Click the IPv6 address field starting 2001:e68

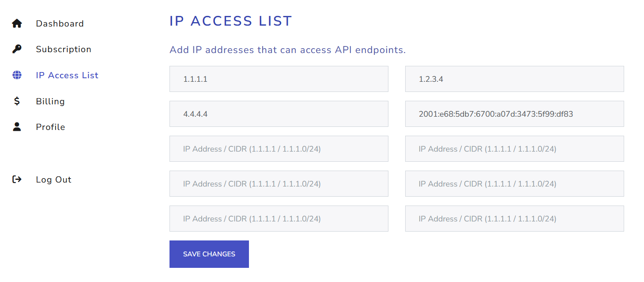[x=515, y=114]
